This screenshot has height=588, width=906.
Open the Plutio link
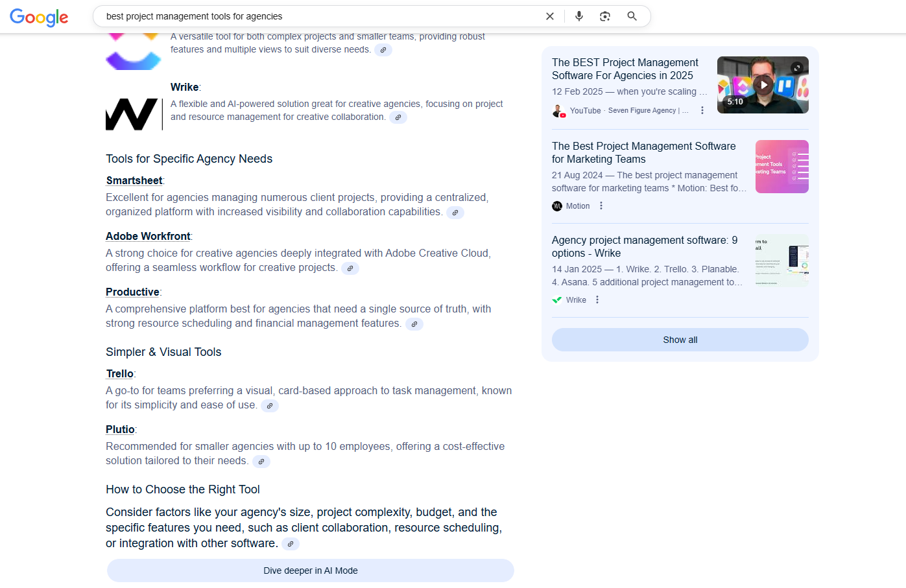pos(121,430)
